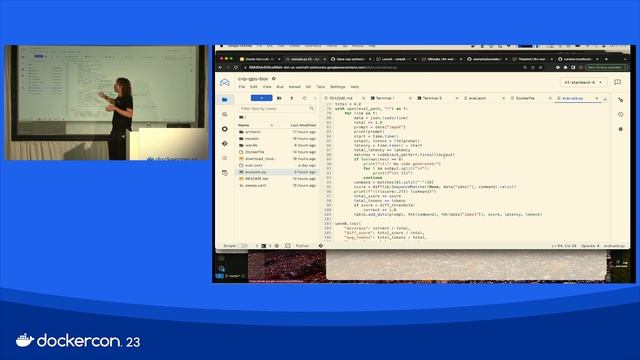Open the table of contents sidebar icon
Viewport: 640px width, 360px height.
click(224, 158)
